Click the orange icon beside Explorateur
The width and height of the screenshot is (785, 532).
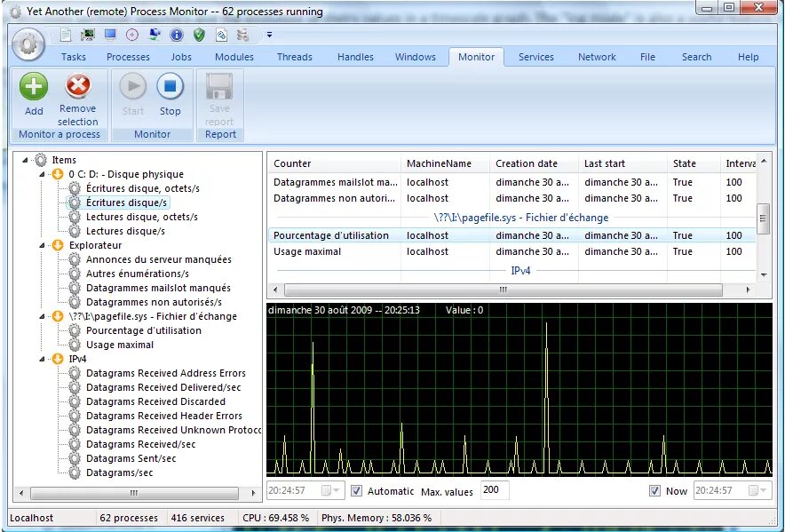coord(58,245)
